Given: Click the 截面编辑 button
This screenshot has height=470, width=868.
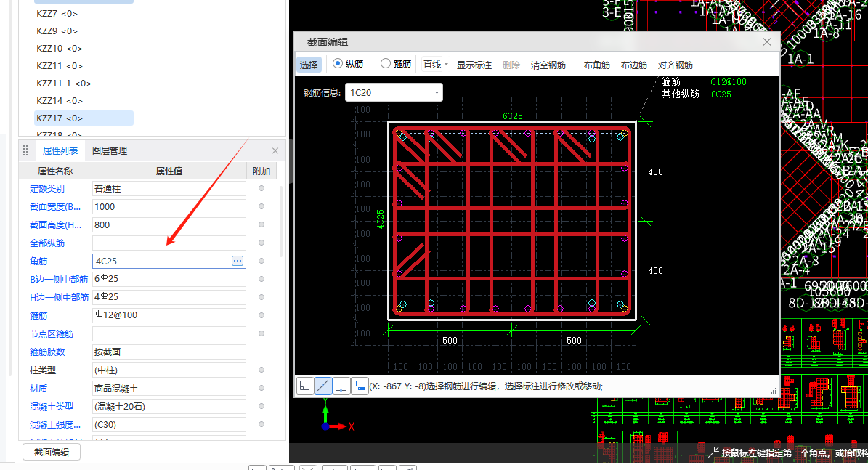Looking at the screenshot, I should (52, 453).
